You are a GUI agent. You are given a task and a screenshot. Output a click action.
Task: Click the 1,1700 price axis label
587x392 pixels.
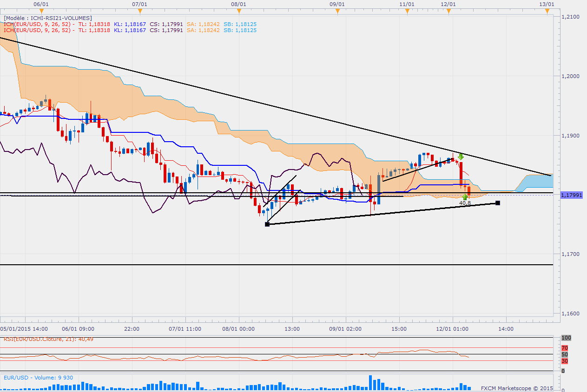coord(571,254)
